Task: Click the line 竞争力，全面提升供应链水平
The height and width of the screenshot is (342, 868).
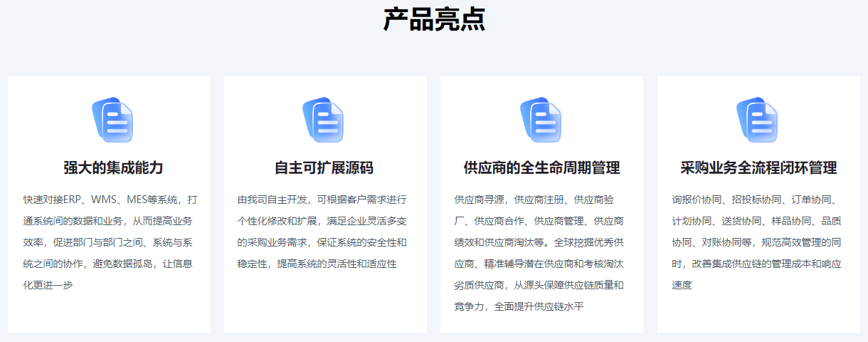Action: [x=519, y=306]
